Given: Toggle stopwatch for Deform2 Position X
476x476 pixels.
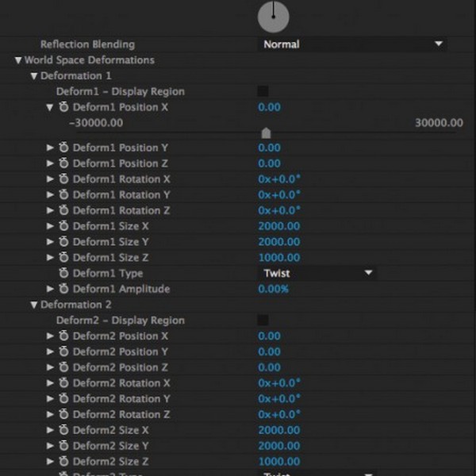Looking at the screenshot, I should (63, 336).
